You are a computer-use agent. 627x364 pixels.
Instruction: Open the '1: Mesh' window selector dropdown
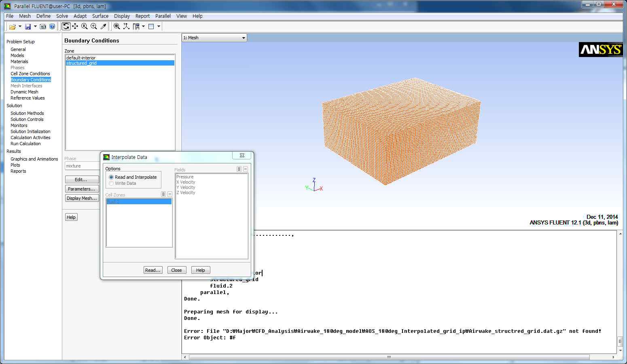click(214, 38)
